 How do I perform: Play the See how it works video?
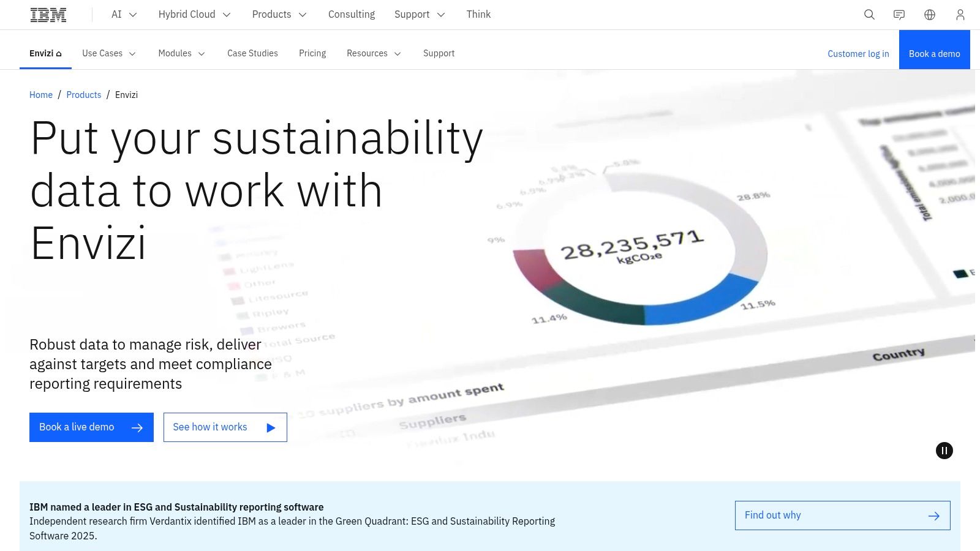tap(225, 427)
